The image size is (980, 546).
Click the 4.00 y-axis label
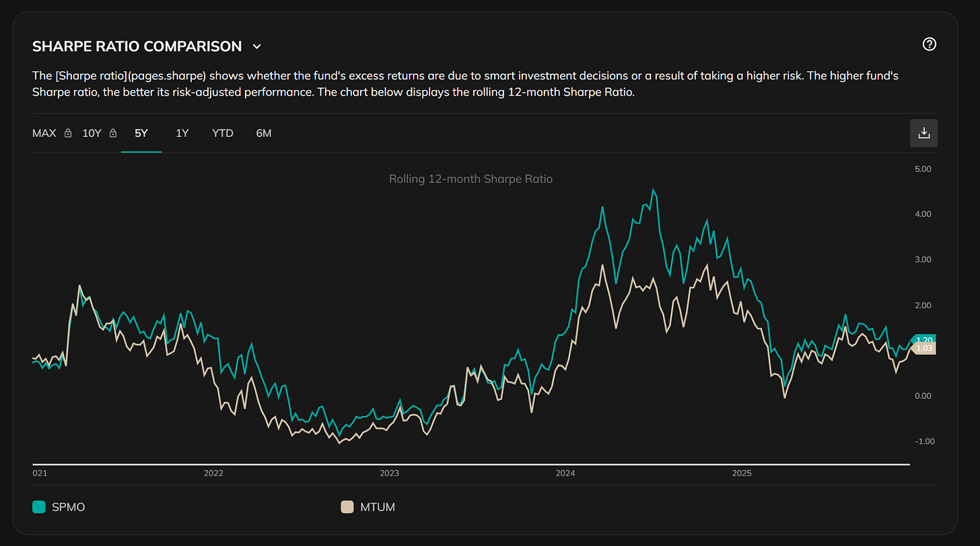tap(923, 214)
